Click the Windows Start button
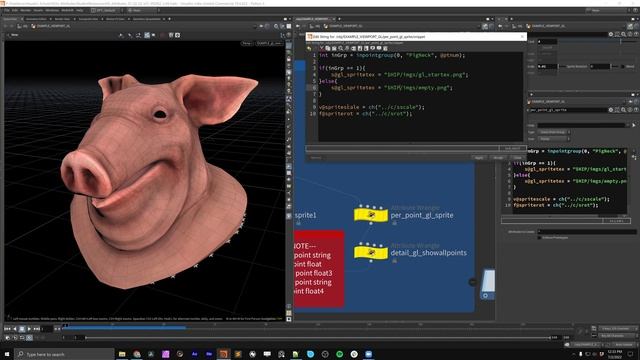The image size is (640, 360). pyautogui.click(x=7, y=354)
